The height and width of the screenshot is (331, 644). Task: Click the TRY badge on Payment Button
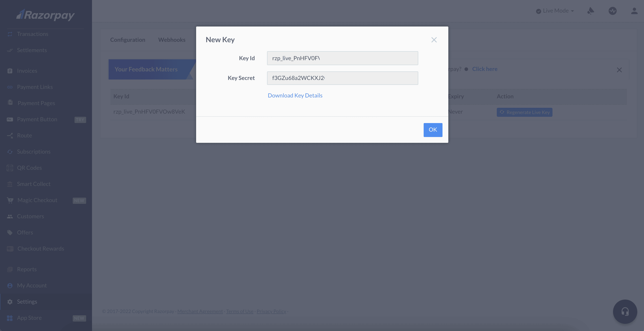(x=80, y=120)
